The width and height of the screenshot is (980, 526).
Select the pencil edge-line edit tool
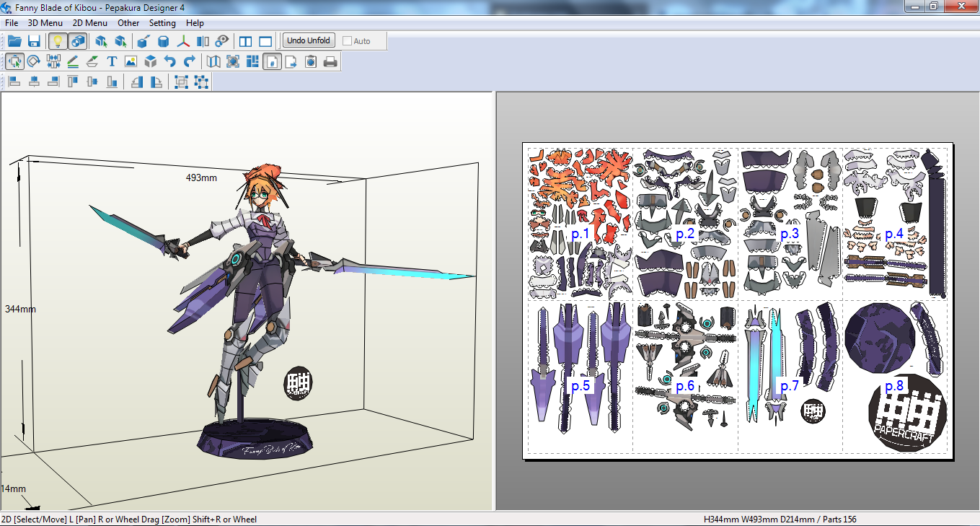point(73,61)
